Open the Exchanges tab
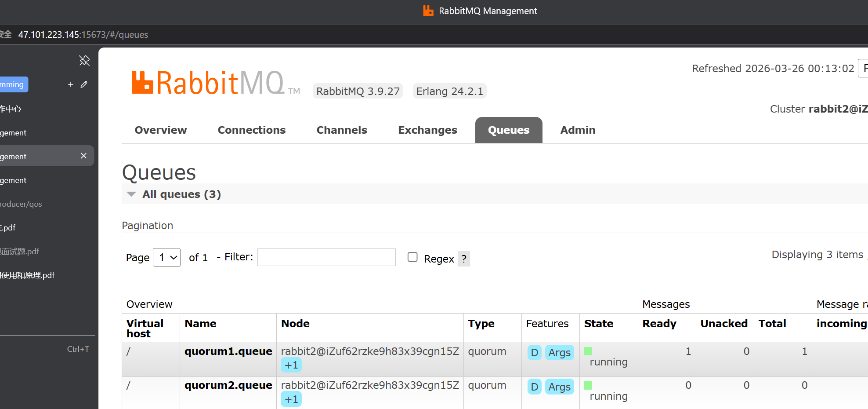 pos(427,130)
